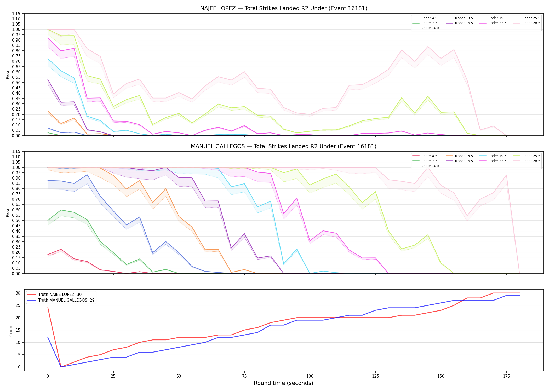Click 'Truth MANUEL GALLEGOS: 29' legend entry

click(61, 300)
